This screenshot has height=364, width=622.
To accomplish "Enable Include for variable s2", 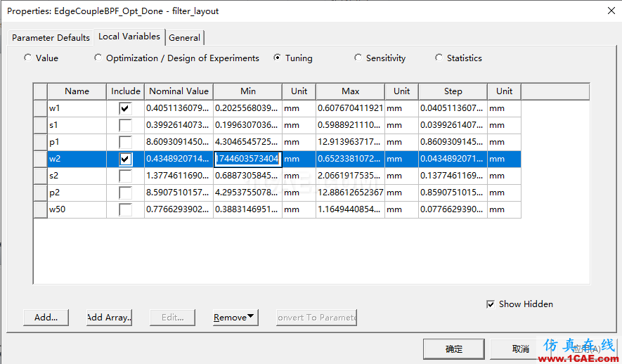I will tap(125, 176).
